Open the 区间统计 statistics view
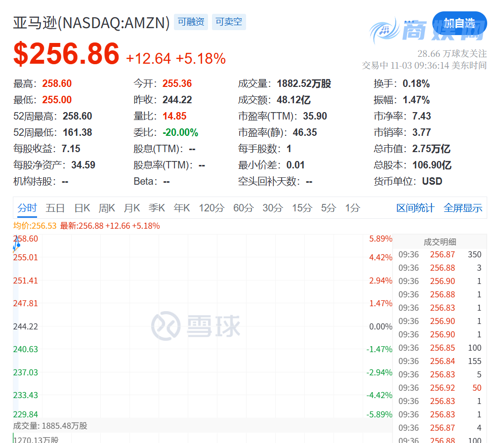The image size is (504, 443). 415,208
